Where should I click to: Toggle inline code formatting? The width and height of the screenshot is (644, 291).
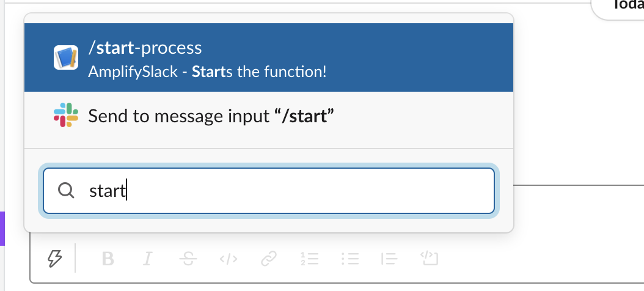point(227,259)
